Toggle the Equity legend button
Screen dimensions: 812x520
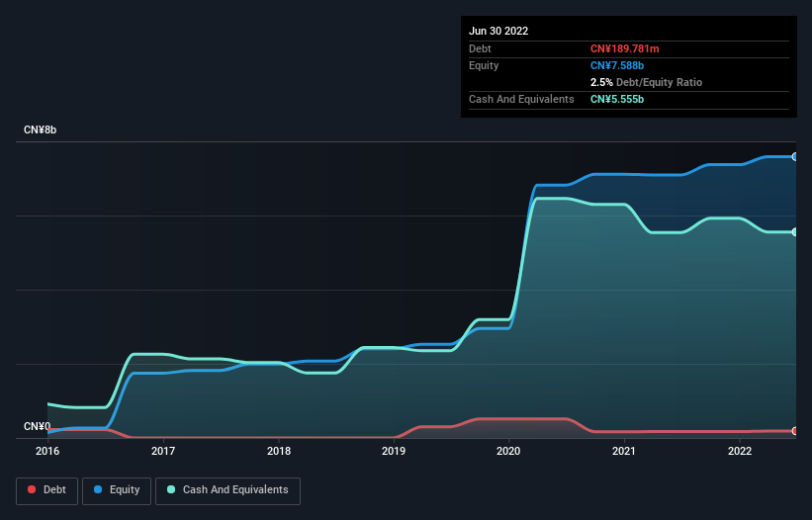tap(117, 490)
